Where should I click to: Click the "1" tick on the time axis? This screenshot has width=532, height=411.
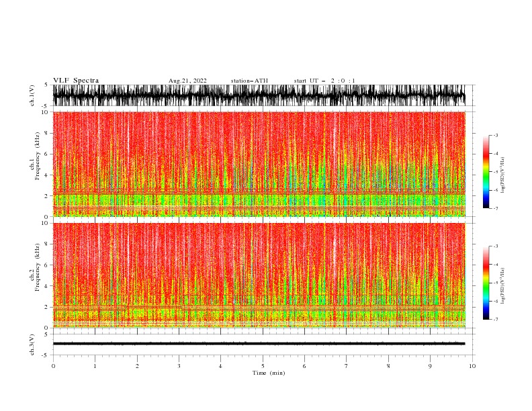pyautogui.click(x=95, y=366)
